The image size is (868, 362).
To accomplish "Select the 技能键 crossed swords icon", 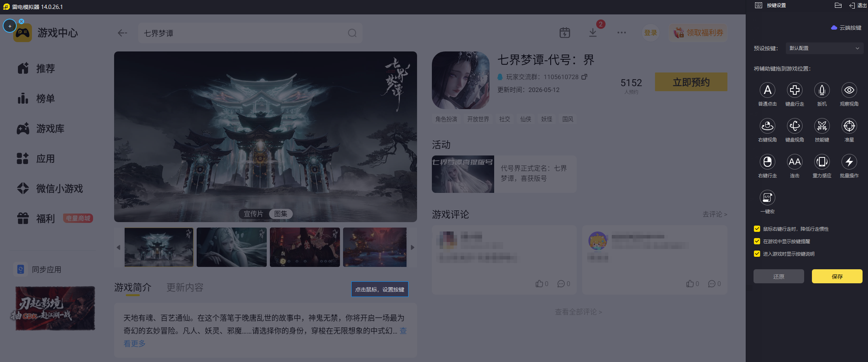I will point(822,126).
